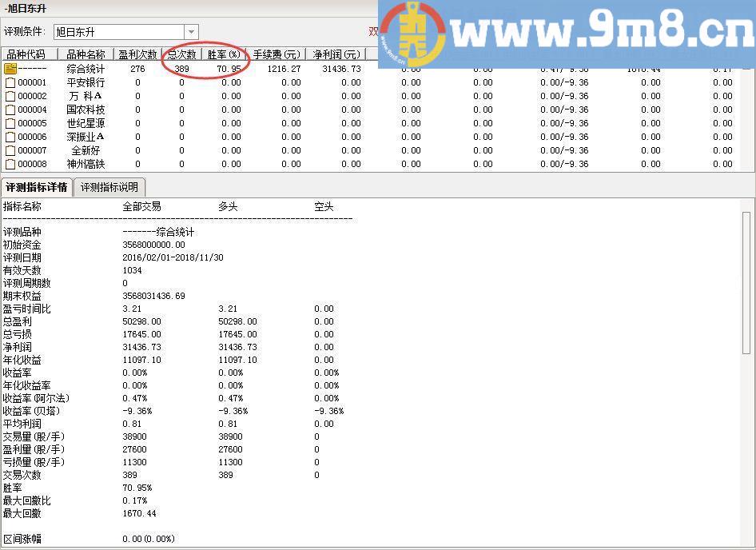Click the 手续费(元) column header
756x550 pixels.
[x=277, y=54]
